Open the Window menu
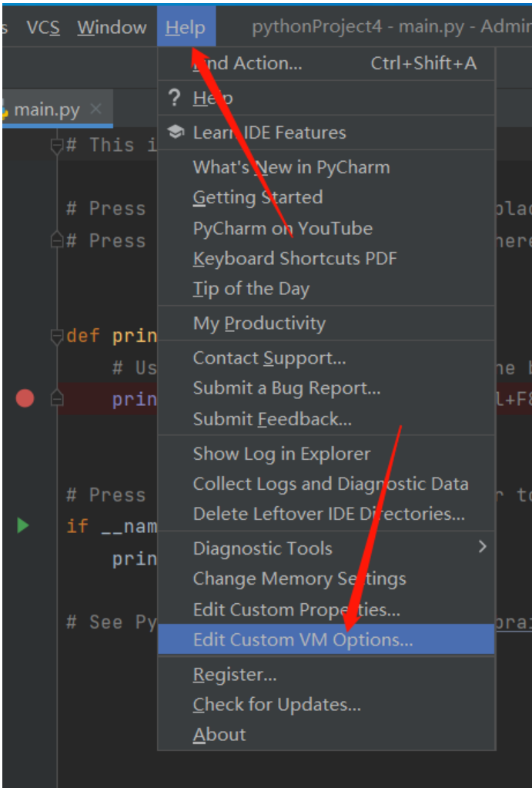This screenshot has height=788, width=532. [112, 28]
